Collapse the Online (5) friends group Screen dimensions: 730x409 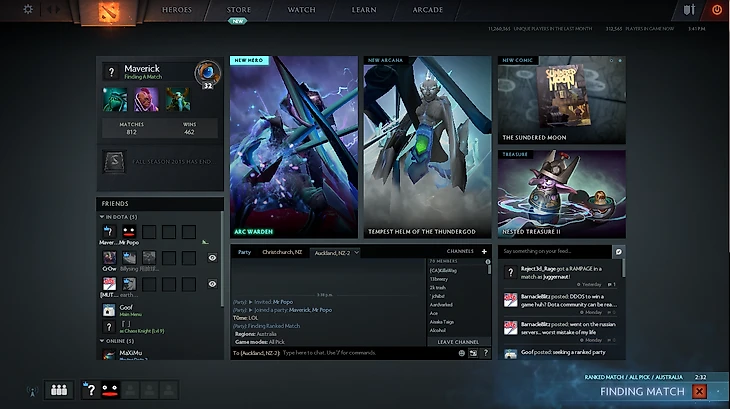click(x=102, y=341)
